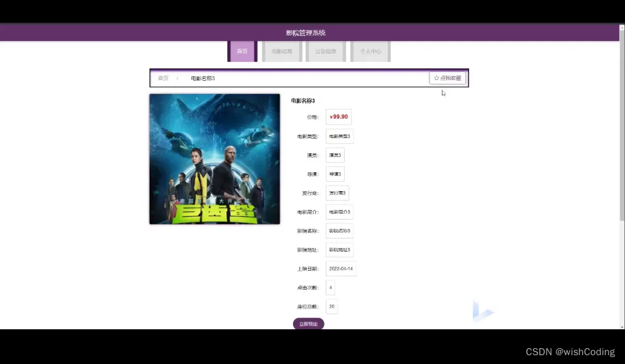Click the 2022-04-14 release date value

[341, 268]
